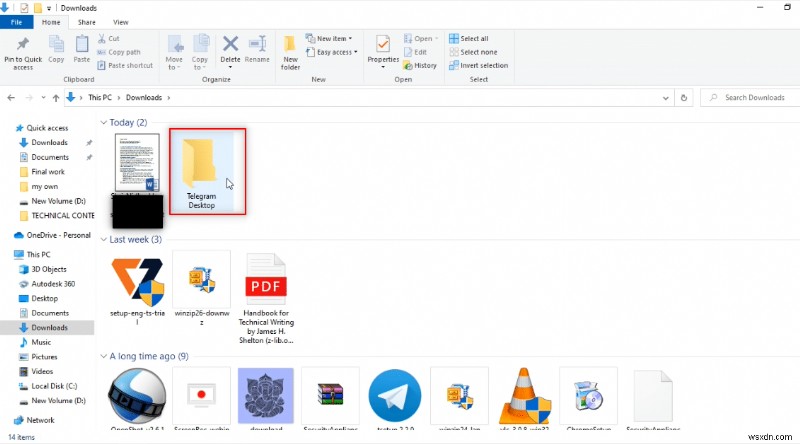
Task: Select Paste shortcut option
Action: pyautogui.click(x=125, y=65)
